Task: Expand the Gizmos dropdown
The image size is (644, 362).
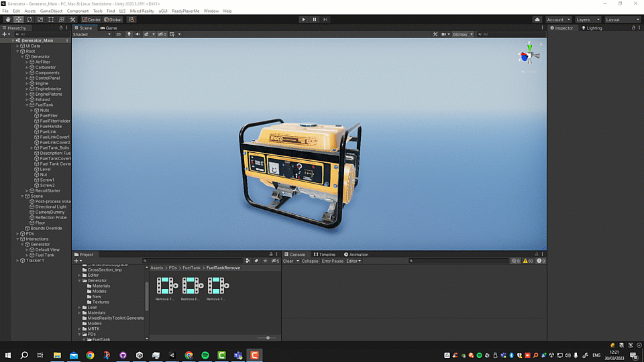Action: click(462, 34)
